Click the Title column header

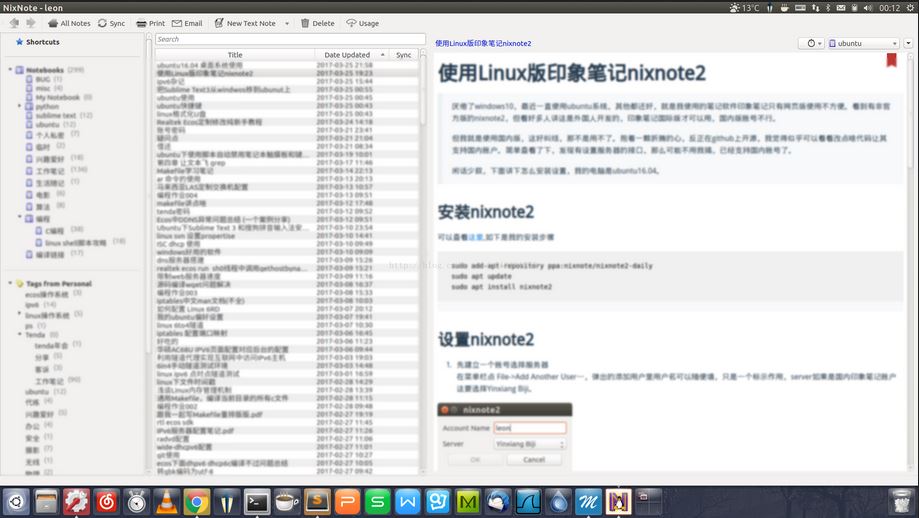pyautogui.click(x=235, y=55)
